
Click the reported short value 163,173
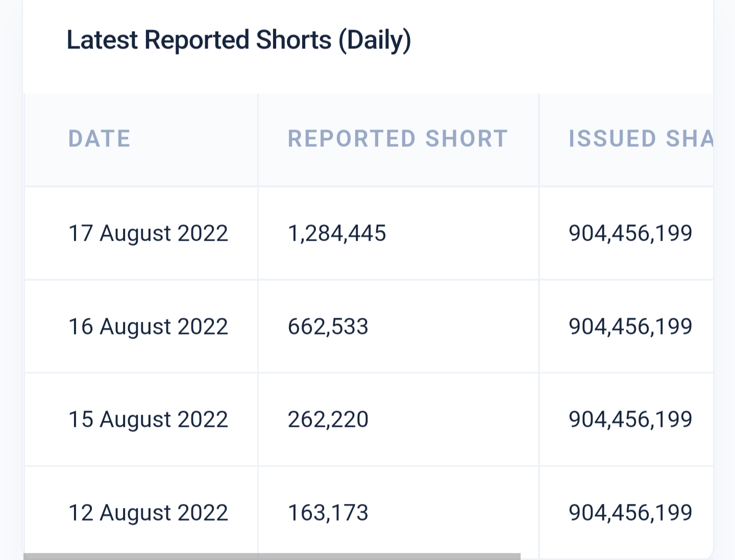(328, 513)
